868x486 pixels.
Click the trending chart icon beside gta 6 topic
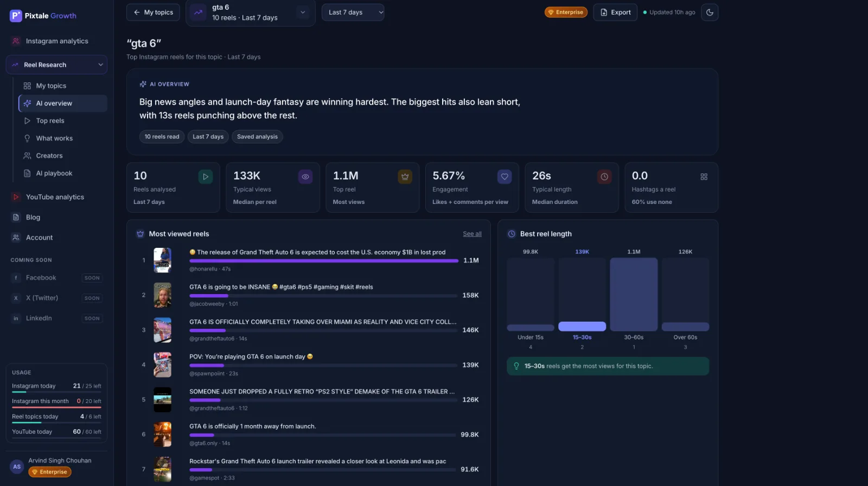tap(199, 12)
